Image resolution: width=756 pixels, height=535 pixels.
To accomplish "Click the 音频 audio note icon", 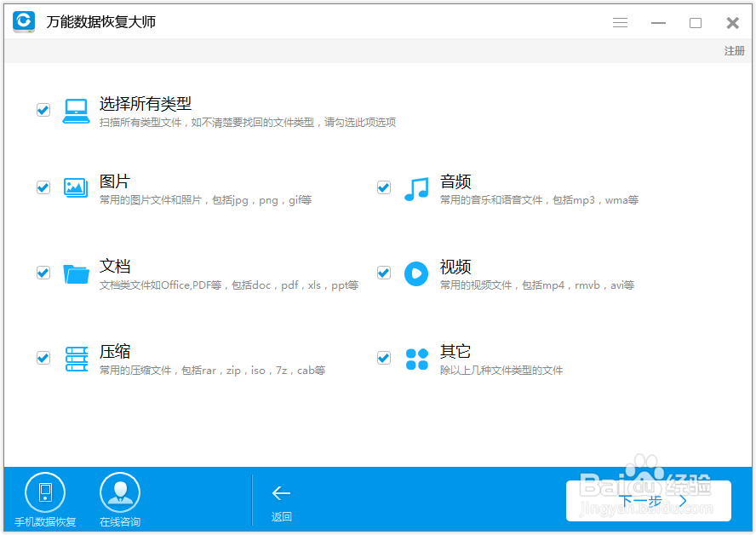I will pos(416,187).
